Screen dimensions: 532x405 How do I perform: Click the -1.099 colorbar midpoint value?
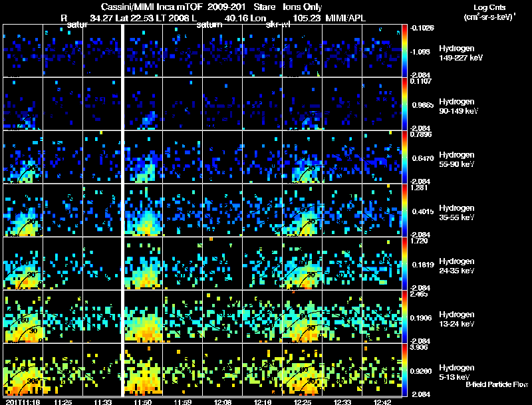tap(420, 52)
